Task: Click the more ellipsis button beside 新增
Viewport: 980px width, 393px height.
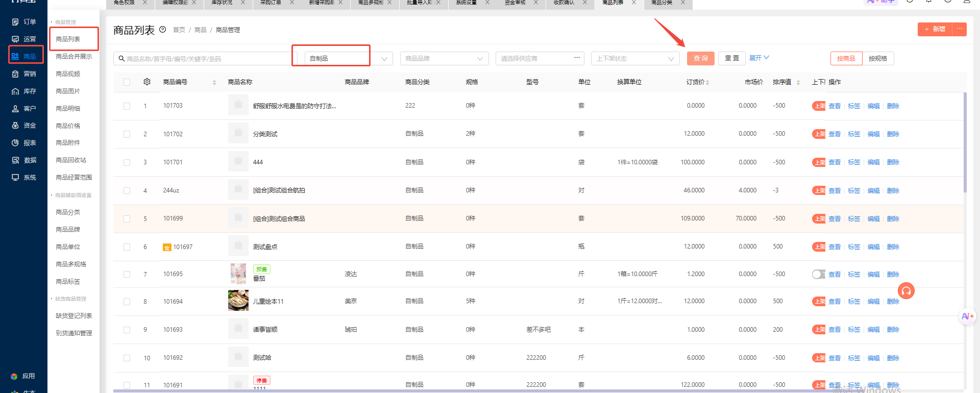Action: [960, 29]
